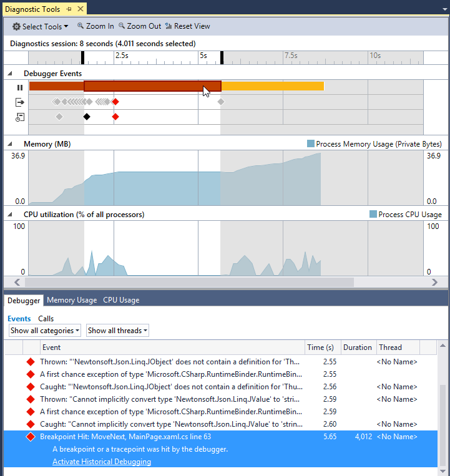Image resolution: width=450 pixels, height=476 pixels.
Task: Click the pause icon of break events track
Action: click(x=20, y=87)
